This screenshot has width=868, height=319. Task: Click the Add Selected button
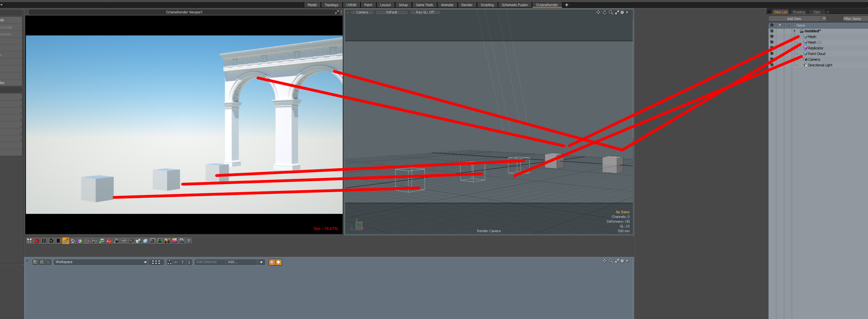[x=207, y=262]
